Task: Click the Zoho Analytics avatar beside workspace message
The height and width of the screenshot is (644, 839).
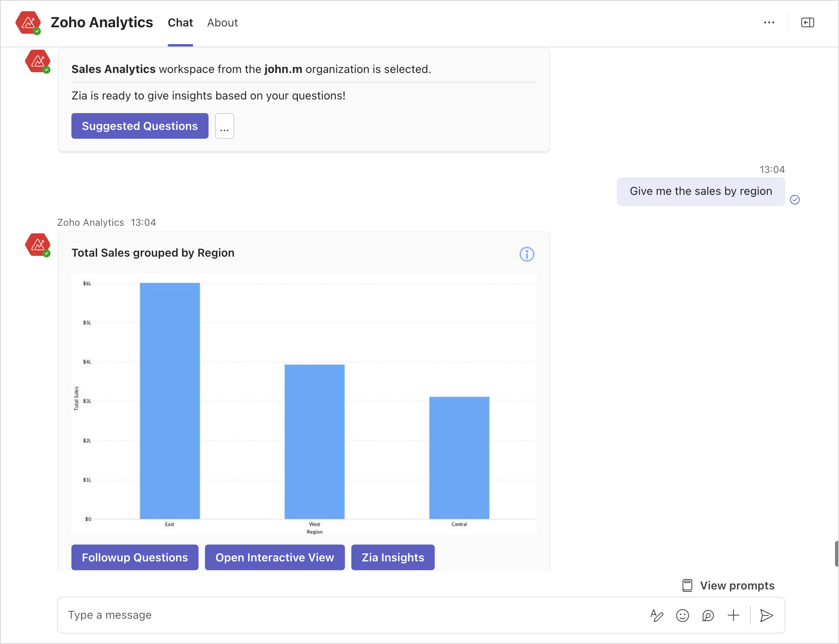Action: tap(38, 61)
